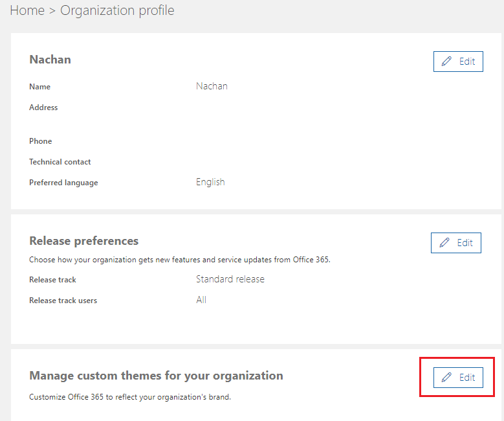Screen dimensions: 504x421
Task: Click the Home breadcrumb link
Action: click(x=27, y=10)
